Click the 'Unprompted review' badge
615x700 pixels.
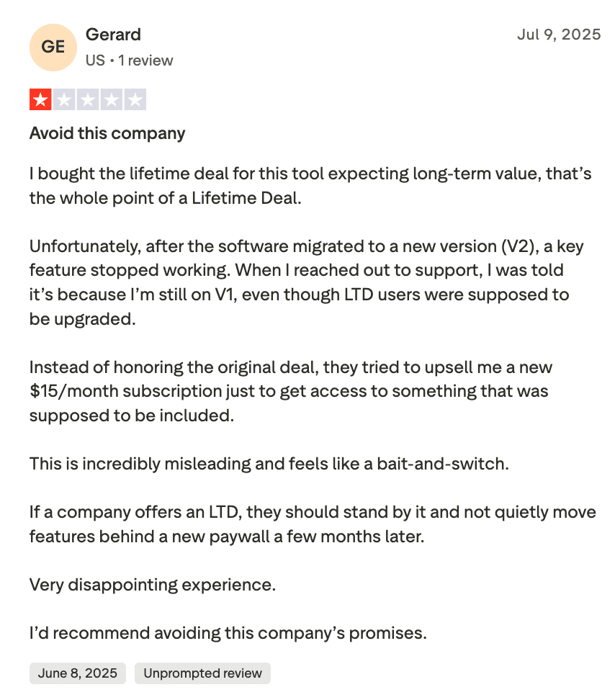tap(202, 673)
